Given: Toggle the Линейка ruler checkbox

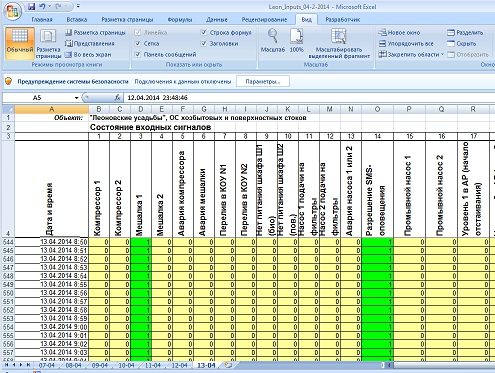Looking at the screenshot, I should [138, 33].
